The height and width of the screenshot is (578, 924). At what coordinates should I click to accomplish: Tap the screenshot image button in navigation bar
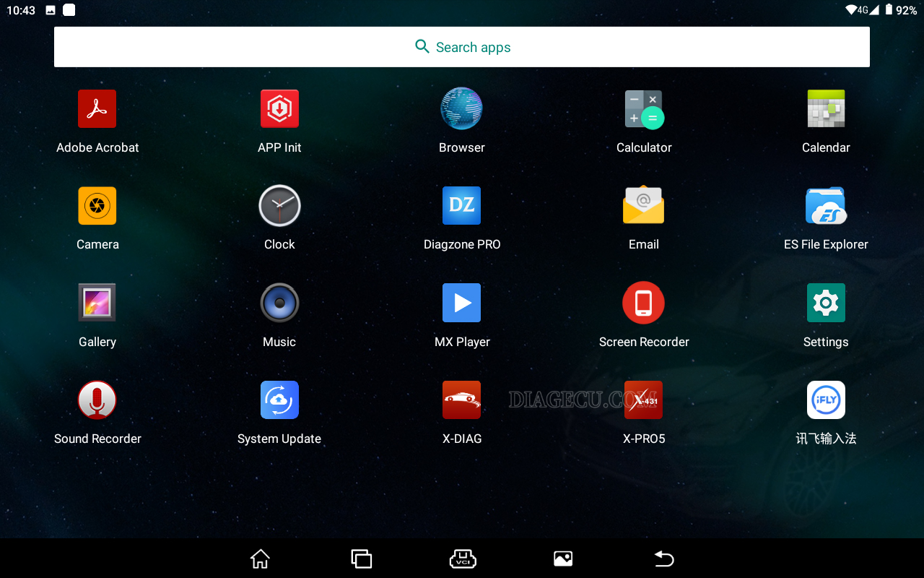[563, 558]
